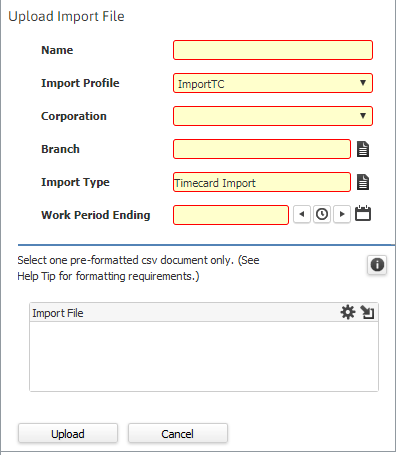
Task: Select the Timecard Import type field
Action: tap(262, 182)
